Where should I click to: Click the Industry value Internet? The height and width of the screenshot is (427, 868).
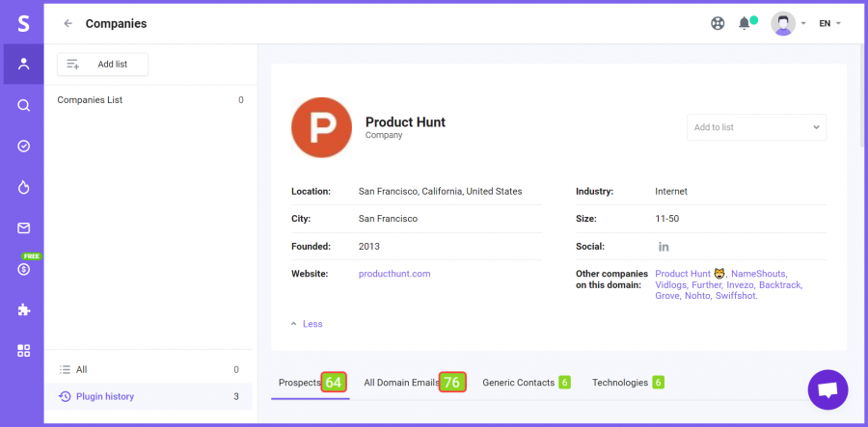[x=671, y=192]
